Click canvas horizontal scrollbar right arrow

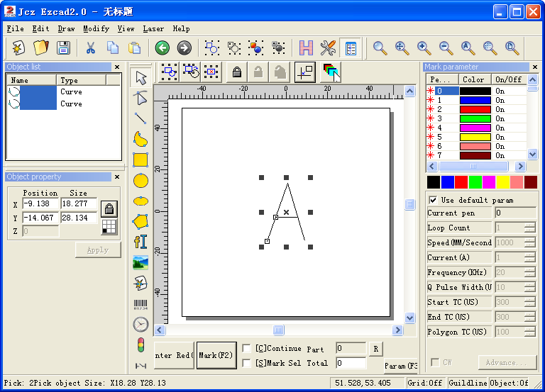coord(397,330)
